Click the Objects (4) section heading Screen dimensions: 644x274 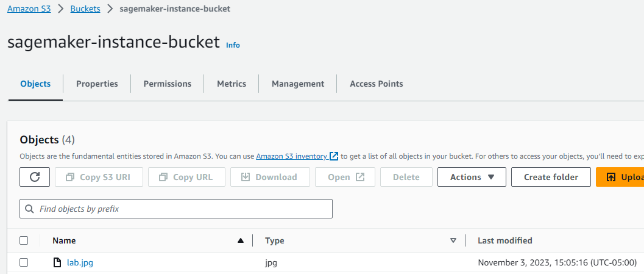point(48,140)
